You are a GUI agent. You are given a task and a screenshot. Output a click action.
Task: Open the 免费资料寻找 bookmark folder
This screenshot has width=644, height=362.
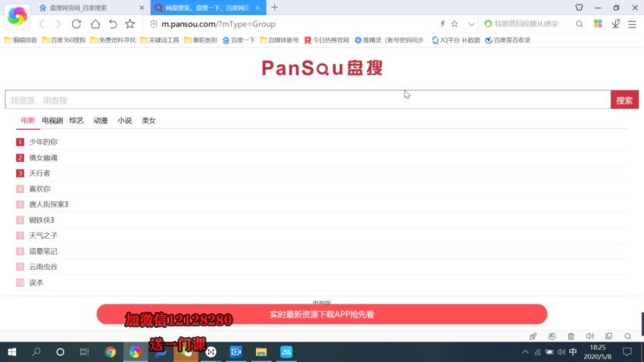click(x=113, y=40)
